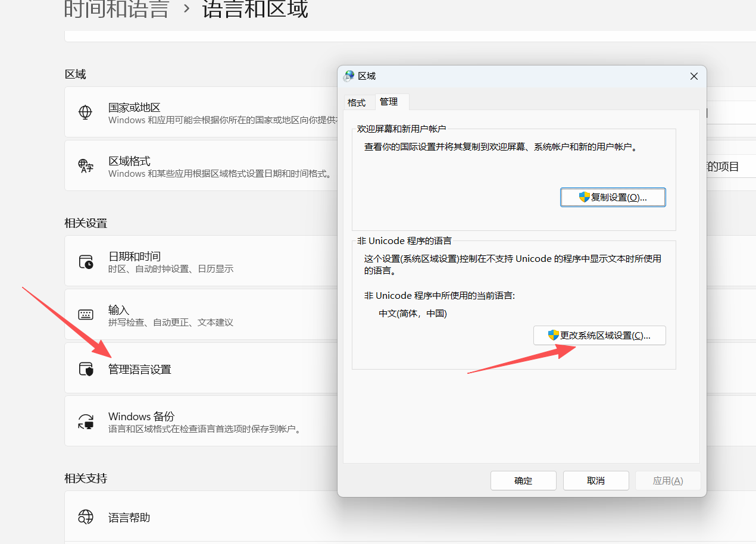Click the shield window icon for 管理语言设置
Viewport: 756px width, 544px height.
click(x=86, y=369)
